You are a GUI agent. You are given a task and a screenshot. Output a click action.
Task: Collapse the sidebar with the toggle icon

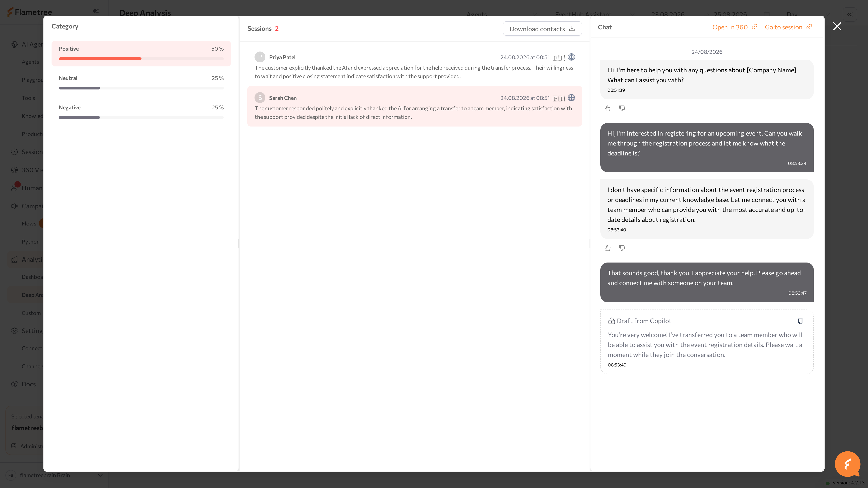click(96, 11)
